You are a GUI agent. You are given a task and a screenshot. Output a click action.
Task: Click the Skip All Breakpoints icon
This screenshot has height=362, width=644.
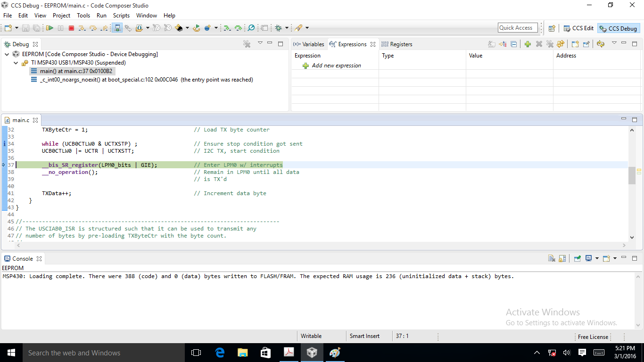251,28
